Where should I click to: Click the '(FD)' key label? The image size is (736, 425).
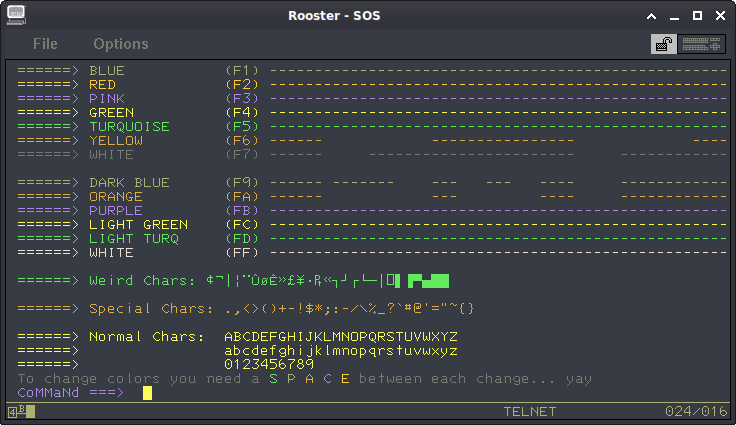[x=242, y=240]
